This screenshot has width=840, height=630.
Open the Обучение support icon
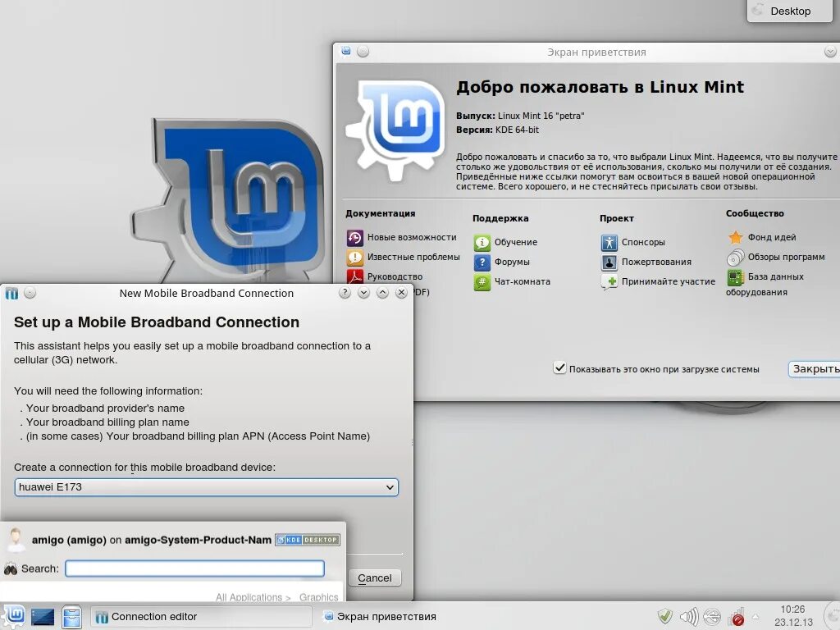pos(482,242)
